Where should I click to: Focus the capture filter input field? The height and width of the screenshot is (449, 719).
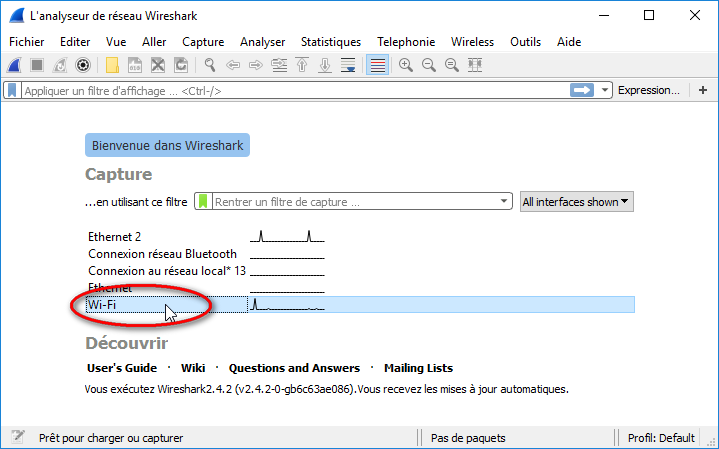(354, 202)
